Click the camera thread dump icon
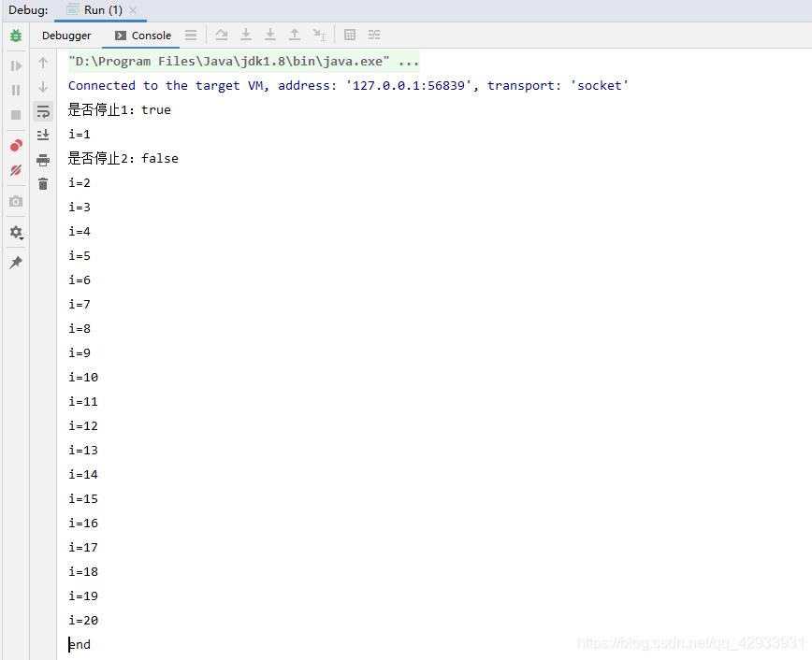 pyautogui.click(x=16, y=201)
